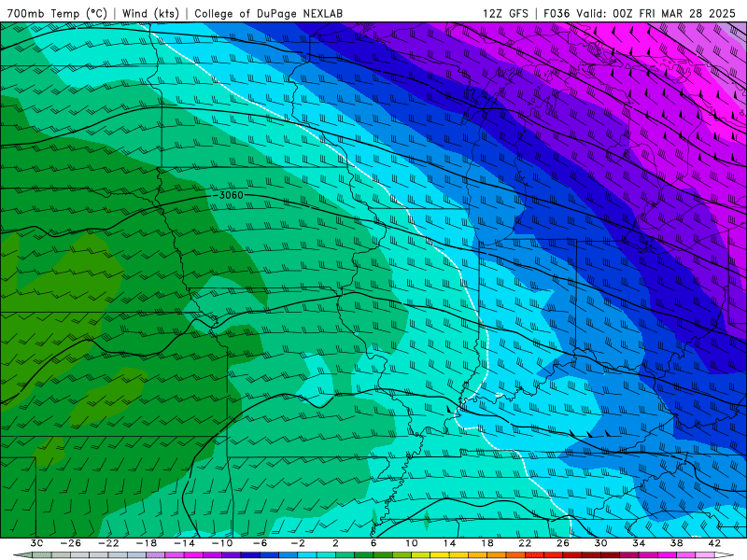The image size is (747, 560).
Task: Click the '-22' color scale label
Action: click(108, 543)
